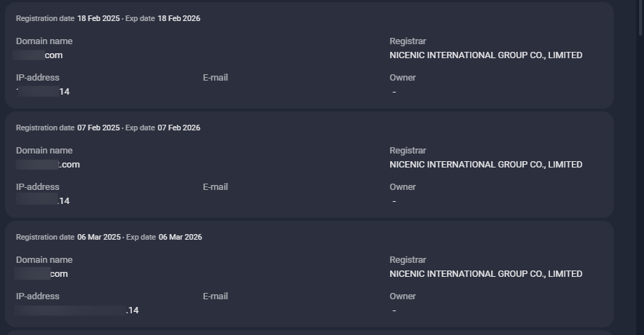
Task: Click the registrar name in the 07 Feb 2025 card
Action: click(485, 165)
